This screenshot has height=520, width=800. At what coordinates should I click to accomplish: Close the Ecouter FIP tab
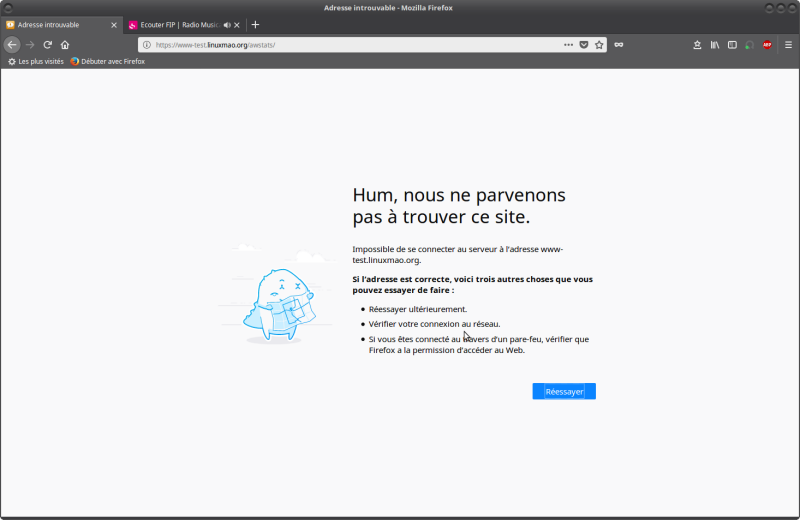point(237,25)
